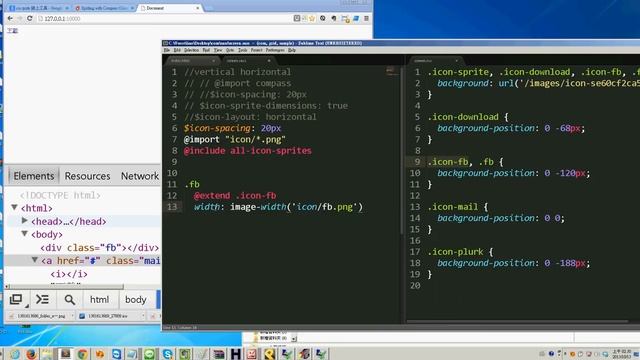Viewport: 640px width, 360px height.
Task: Open the Preferences menu in Sublime Text
Action: click(275, 50)
